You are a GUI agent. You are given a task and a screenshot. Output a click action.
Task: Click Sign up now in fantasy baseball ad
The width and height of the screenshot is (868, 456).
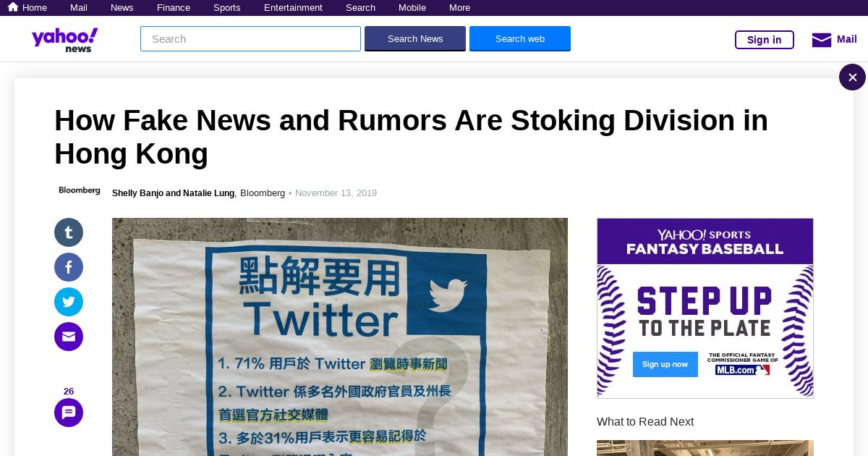[665, 364]
